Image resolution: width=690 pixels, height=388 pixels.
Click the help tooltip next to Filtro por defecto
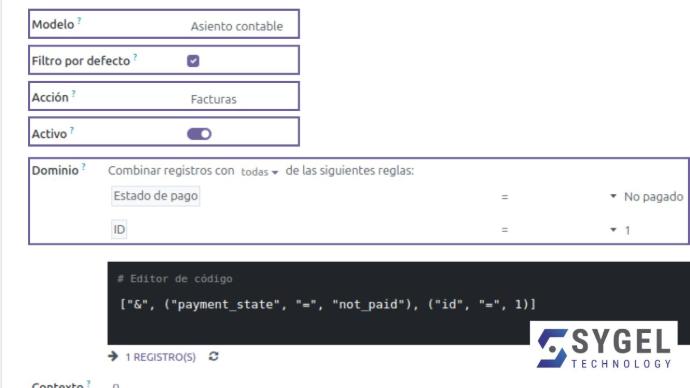(135, 56)
